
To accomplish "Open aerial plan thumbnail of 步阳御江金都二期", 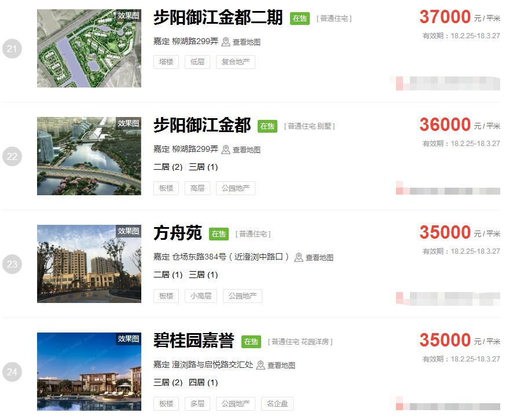I will tap(89, 49).
